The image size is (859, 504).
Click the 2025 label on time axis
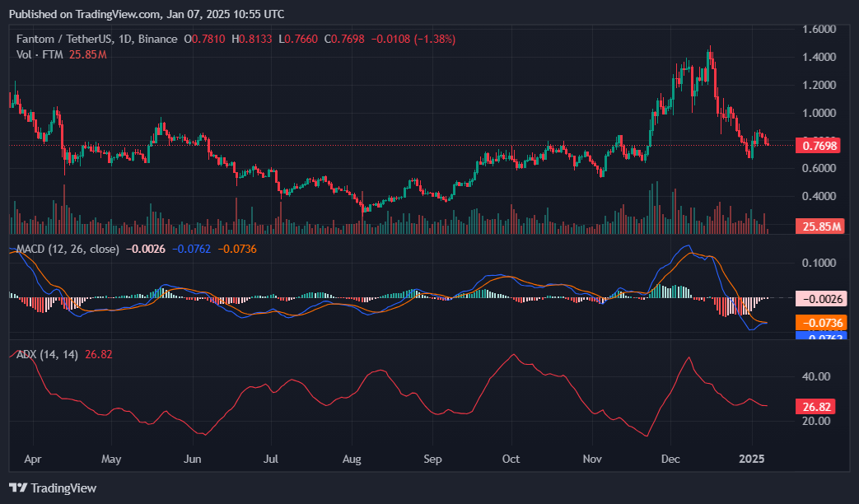pos(752,459)
